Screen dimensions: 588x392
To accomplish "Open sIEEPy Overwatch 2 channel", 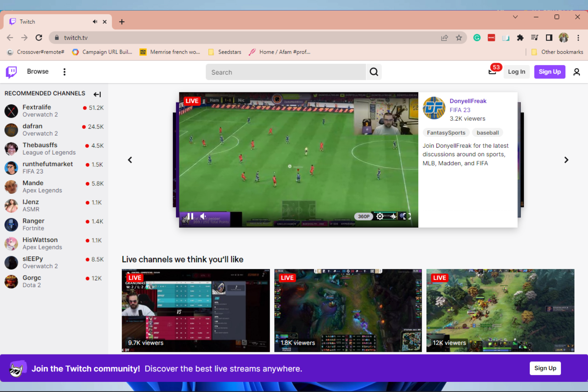I will pos(54,263).
